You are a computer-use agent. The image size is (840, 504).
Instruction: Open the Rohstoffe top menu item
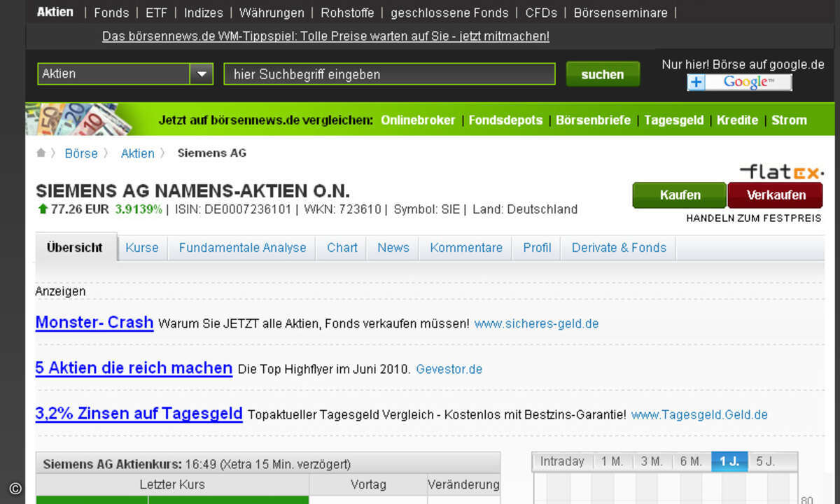(347, 13)
